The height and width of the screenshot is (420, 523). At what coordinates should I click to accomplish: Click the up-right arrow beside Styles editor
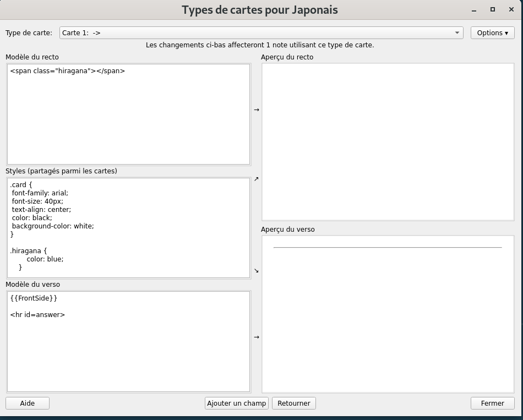click(x=256, y=179)
